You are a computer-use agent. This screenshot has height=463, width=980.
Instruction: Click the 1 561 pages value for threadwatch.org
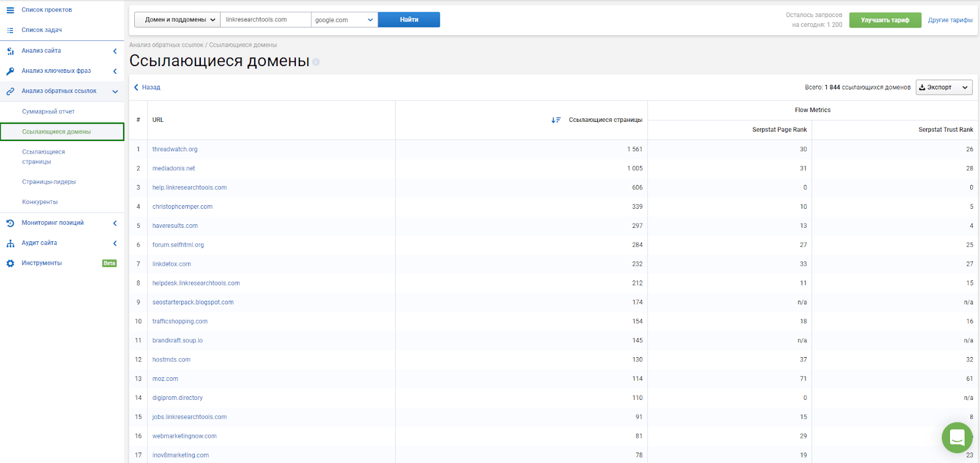point(635,149)
